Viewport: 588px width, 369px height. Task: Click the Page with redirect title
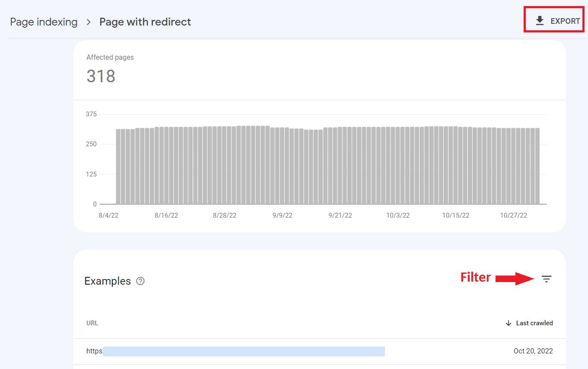tap(145, 22)
